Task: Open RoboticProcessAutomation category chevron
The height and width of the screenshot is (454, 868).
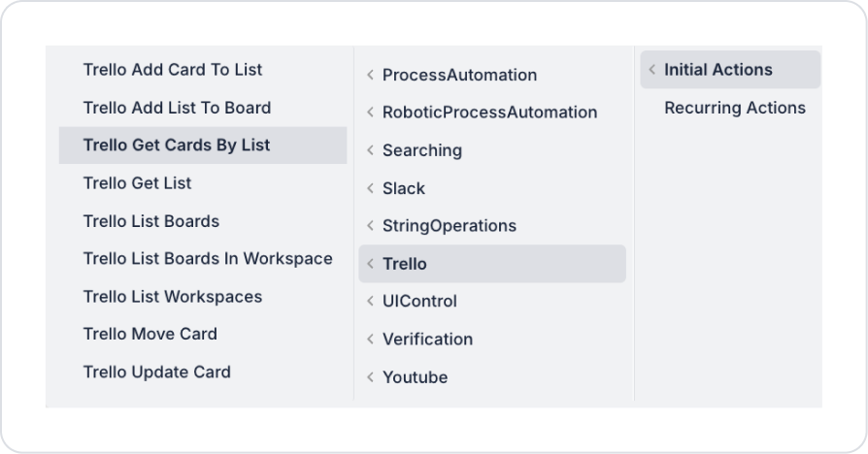Action: pos(370,113)
